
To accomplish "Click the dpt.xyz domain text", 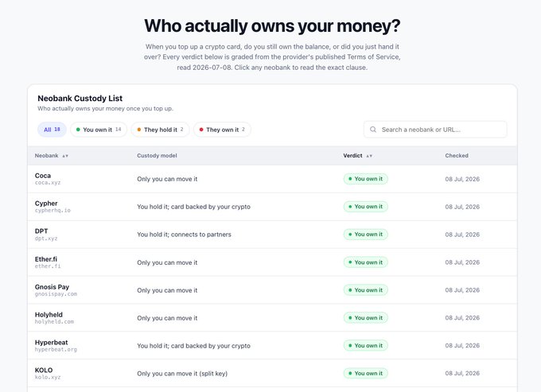I will coord(46,239).
